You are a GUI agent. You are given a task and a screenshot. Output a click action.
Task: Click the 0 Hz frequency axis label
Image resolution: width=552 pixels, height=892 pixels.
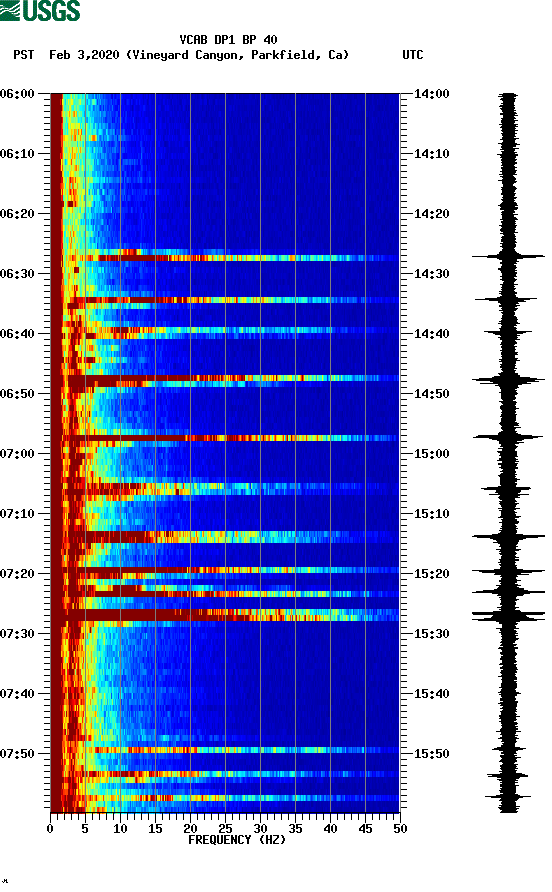pos(50,829)
